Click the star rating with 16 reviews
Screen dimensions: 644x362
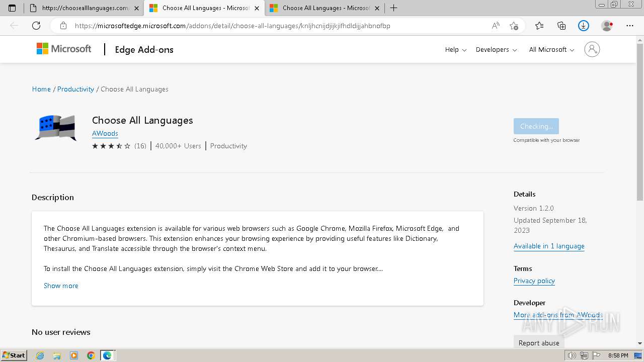click(119, 146)
